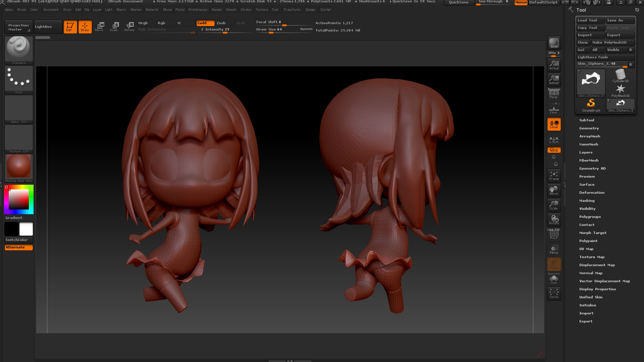Expand the Geometry section
Image resolution: width=644 pixels, height=362 pixels.
click(x=589, y=128)
